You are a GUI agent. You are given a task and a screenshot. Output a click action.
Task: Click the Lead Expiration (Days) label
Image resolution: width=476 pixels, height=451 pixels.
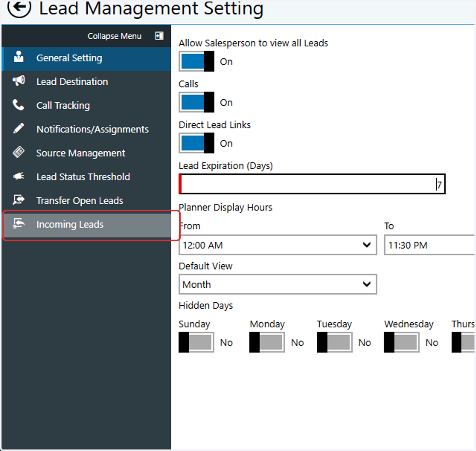[x=226, y=166]
